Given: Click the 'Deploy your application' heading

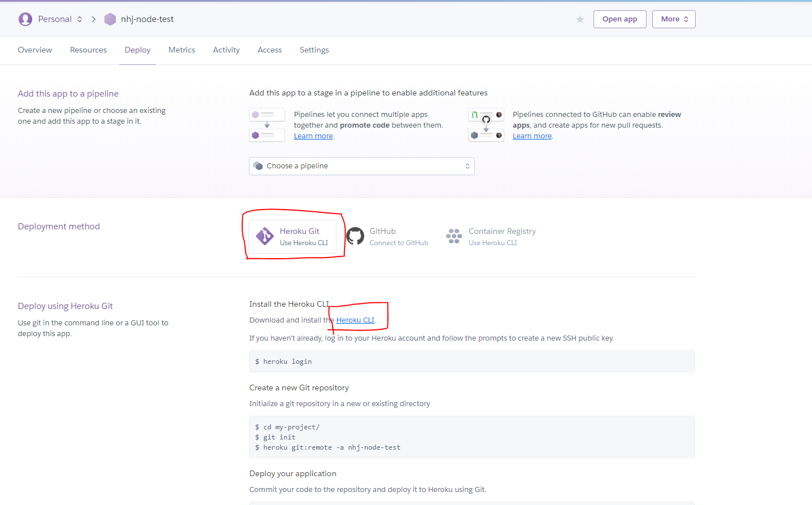Looking at the screenshot, I should click(x=293, y=473).
